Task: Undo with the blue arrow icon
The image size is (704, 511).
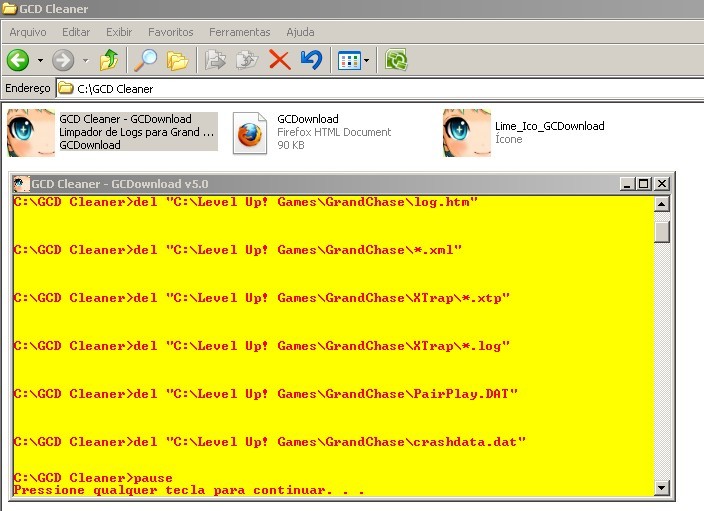Action: 312,60
